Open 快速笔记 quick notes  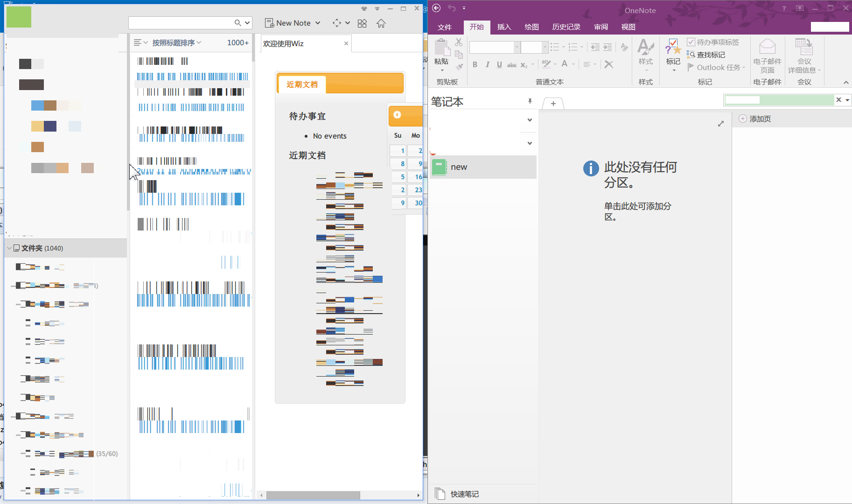[x=457, y=494]
